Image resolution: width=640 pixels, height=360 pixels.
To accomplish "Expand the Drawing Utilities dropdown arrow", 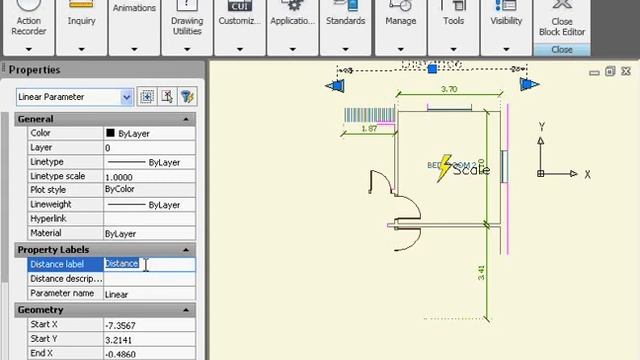I will click(187, 49).
